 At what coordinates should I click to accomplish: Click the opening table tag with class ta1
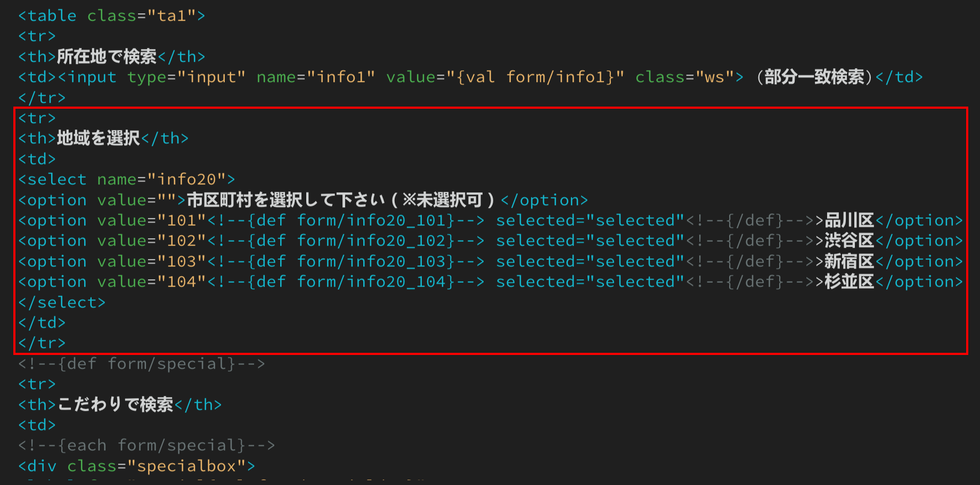[x=111, y=16]
